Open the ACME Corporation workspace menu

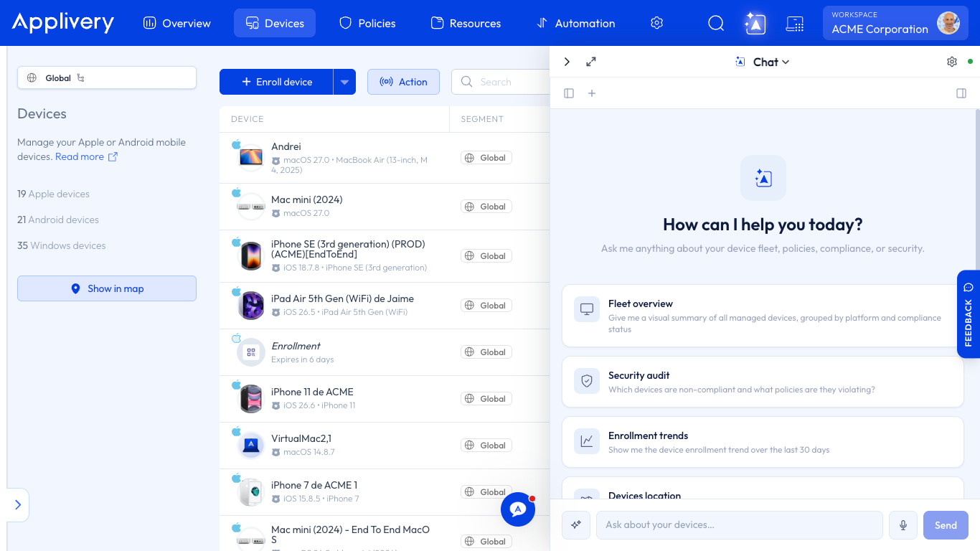(x=895, y=23)
